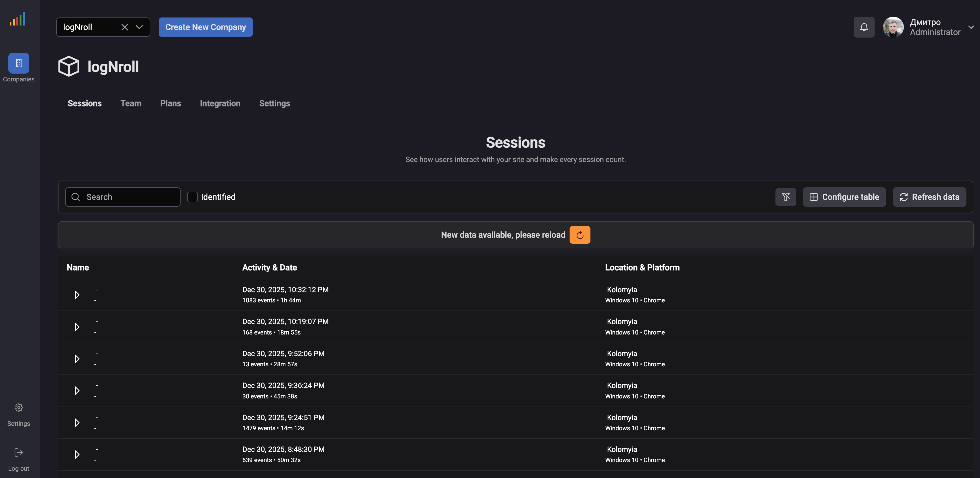Open the Companies sidebar icon
Viewport: 980px width, 478px height.
point(18,63)
